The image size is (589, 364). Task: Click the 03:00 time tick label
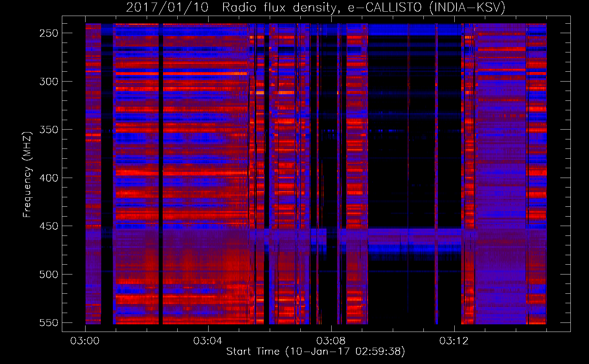85,341
